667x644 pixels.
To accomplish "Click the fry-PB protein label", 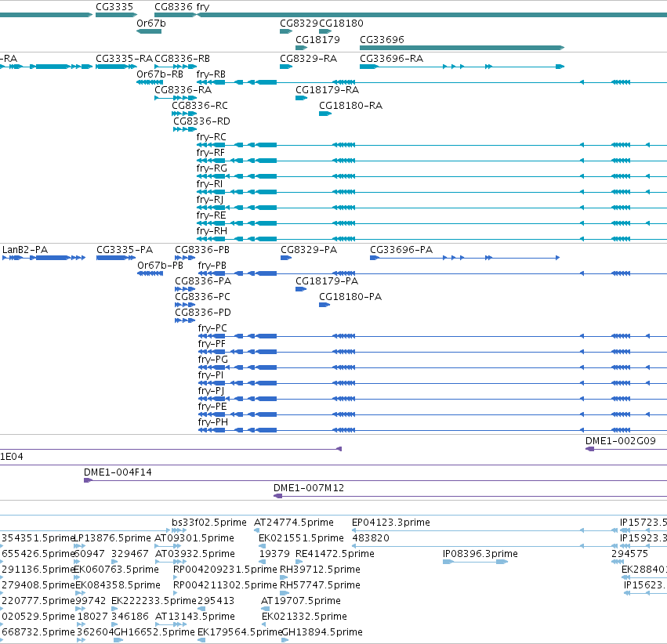I will coord(212,266).
